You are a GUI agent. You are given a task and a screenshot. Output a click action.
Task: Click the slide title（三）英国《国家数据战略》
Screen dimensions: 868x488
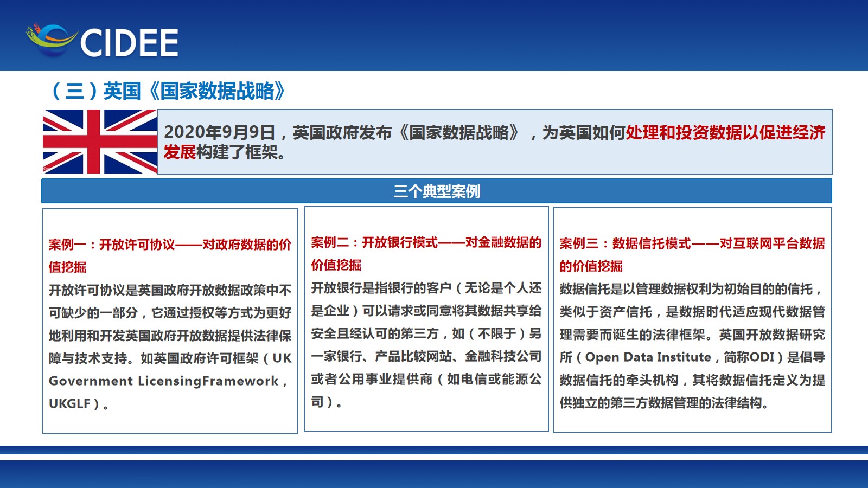click(167, 91)
